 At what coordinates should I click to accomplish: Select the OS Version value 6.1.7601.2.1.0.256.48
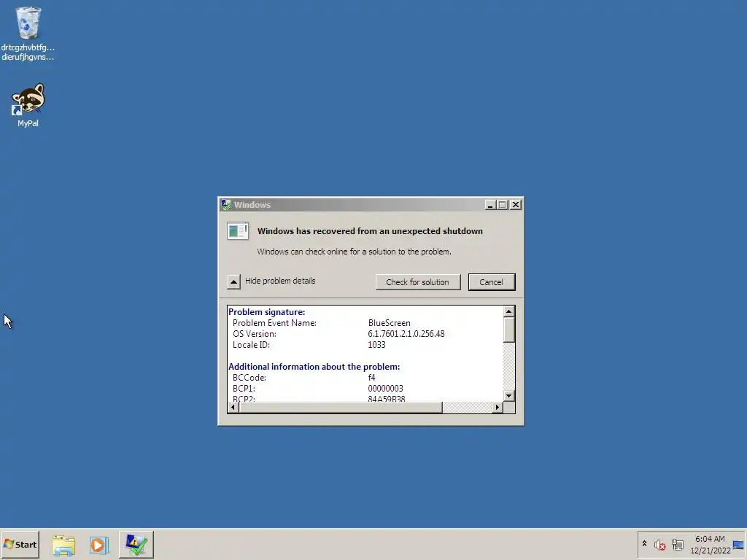coord(406,334)
